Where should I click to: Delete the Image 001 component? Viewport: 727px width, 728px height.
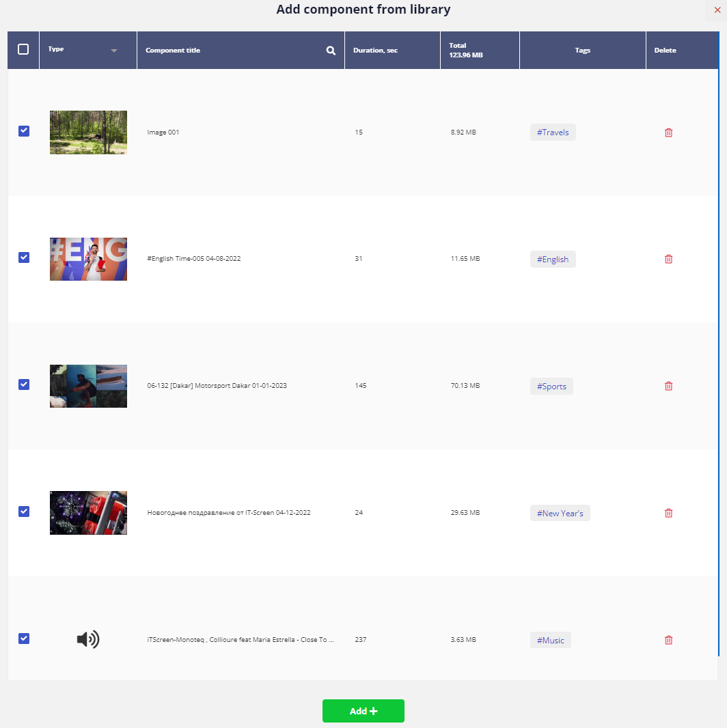668,132
